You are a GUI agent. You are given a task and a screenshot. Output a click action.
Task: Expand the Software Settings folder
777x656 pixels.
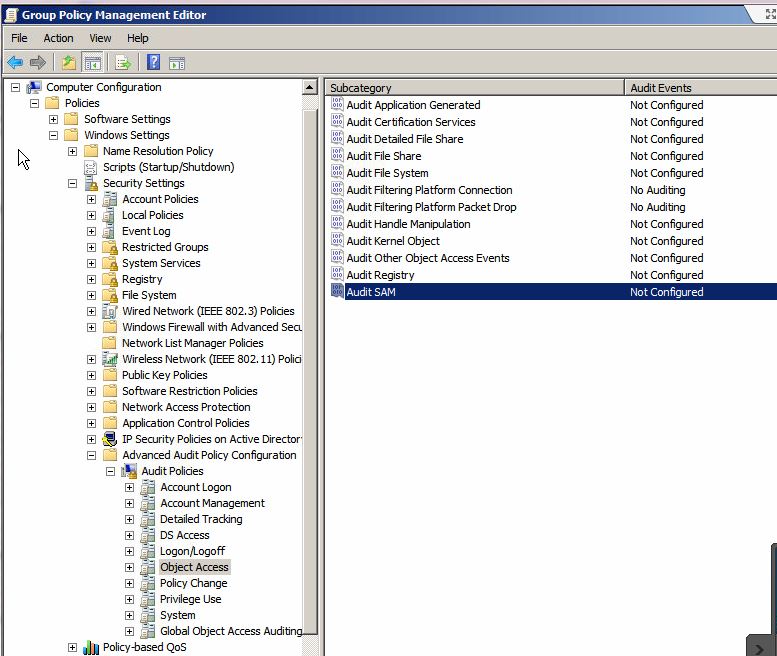point(53,119)
